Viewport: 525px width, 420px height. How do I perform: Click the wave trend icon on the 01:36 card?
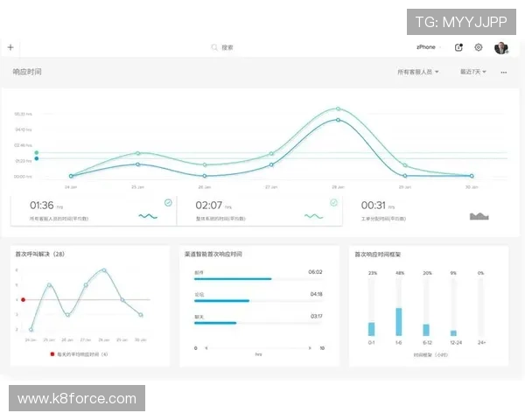(x=147, y=215)
